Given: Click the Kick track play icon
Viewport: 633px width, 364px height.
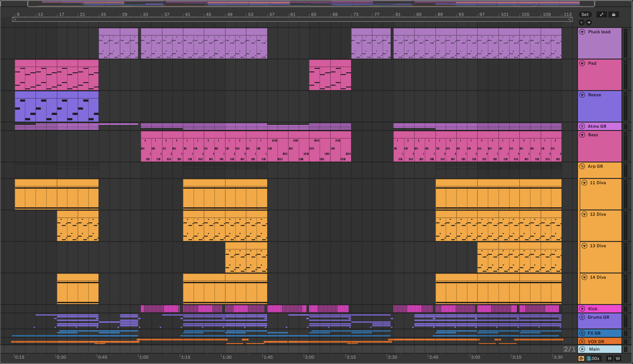Looking at the screenshot, I should 582,309.
